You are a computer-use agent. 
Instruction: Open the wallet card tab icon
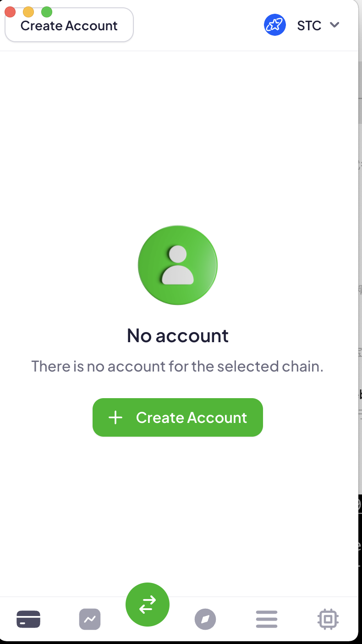click(28, 619)
